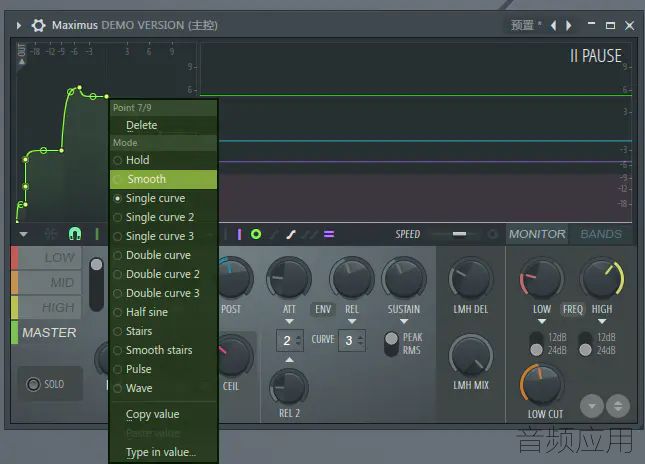The height and width of the screenshot is (464, 645).
Task: Select the white curve display icon
Action: (291, 234)
